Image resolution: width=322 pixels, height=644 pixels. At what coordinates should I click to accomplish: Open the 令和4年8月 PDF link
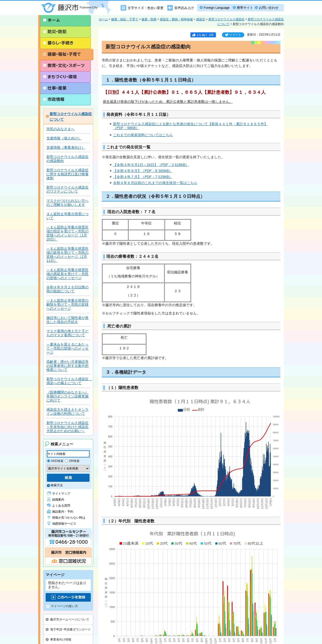coord(142,171)
